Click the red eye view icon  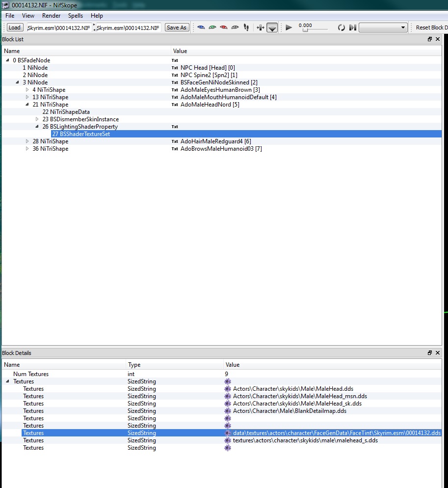223,27
